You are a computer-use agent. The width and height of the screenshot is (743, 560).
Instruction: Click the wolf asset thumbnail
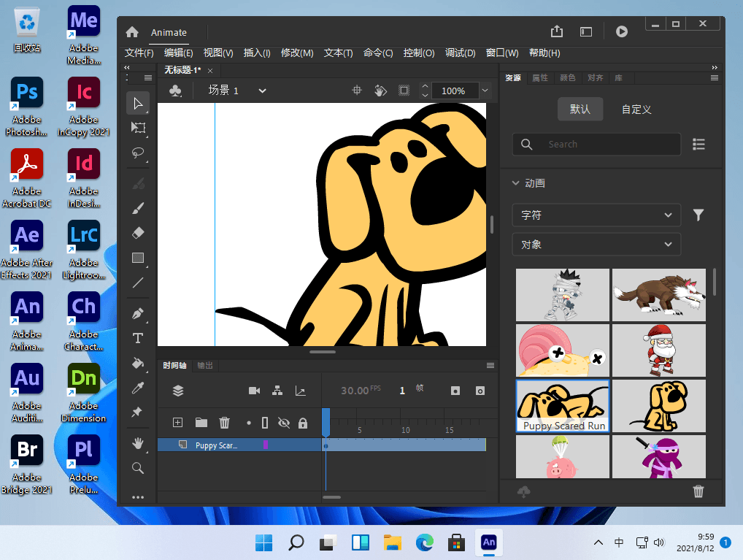(658, 295)
